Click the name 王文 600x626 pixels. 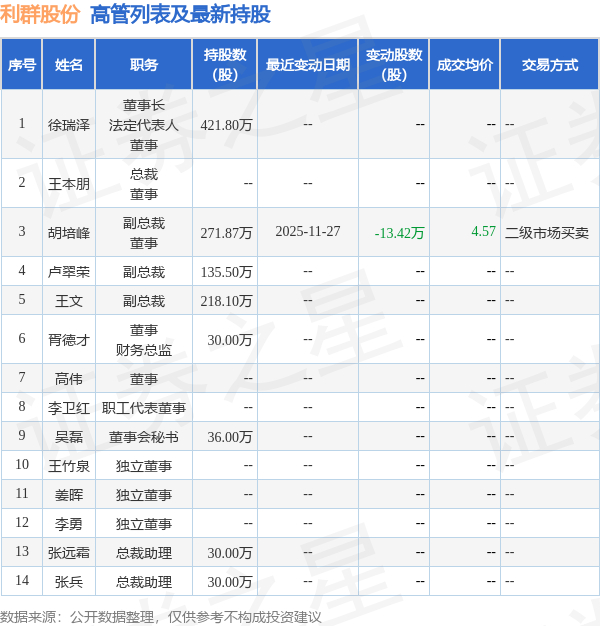pos(69,301)
